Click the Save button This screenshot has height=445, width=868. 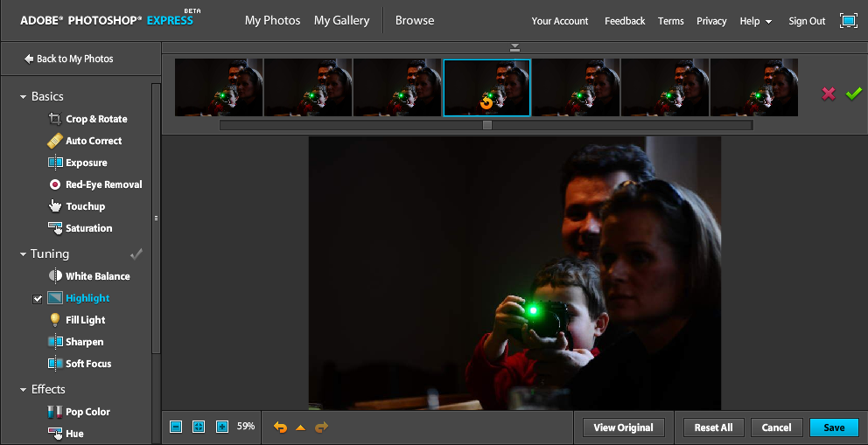(834, 428)
